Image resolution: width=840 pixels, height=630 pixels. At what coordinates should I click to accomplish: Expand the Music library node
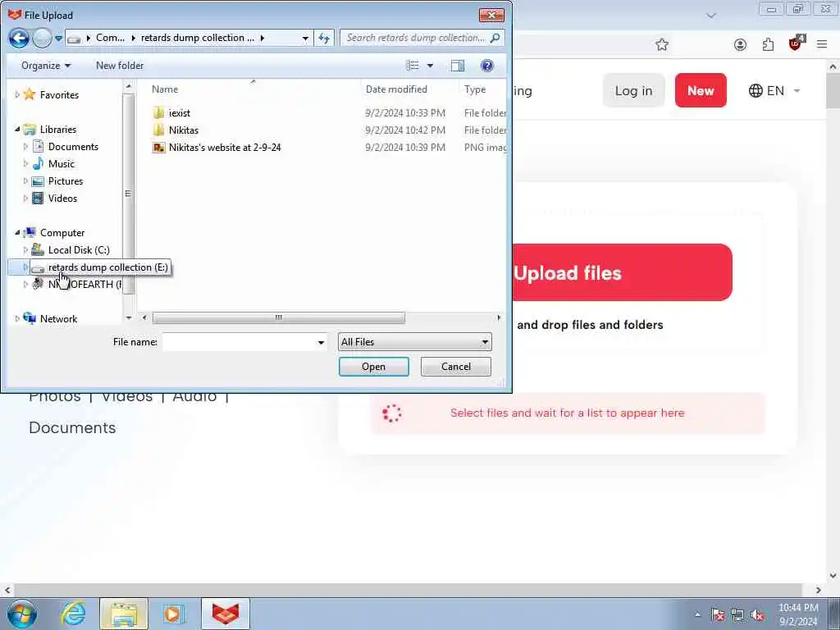pos(25,164)
